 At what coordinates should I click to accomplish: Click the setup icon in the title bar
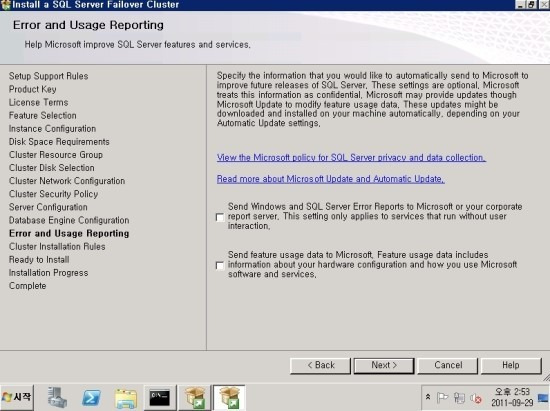pos(6,5)
